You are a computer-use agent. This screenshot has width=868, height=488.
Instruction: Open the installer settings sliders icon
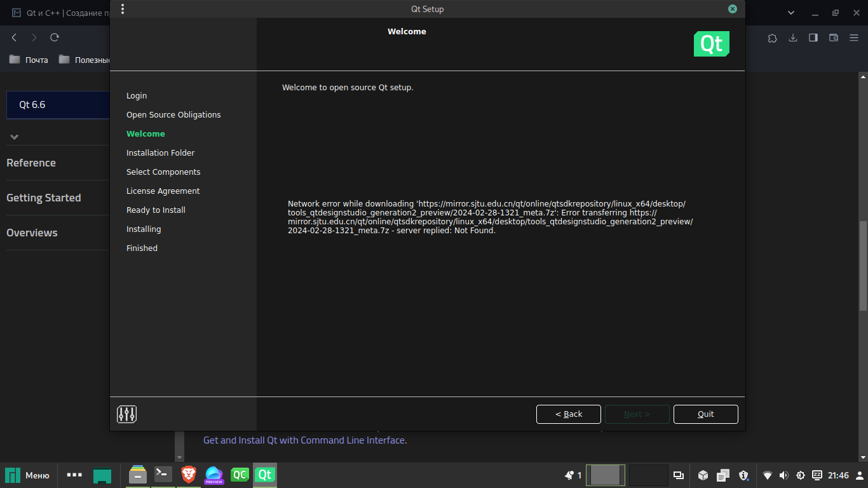pyautogui.click(x=127, y=414)
